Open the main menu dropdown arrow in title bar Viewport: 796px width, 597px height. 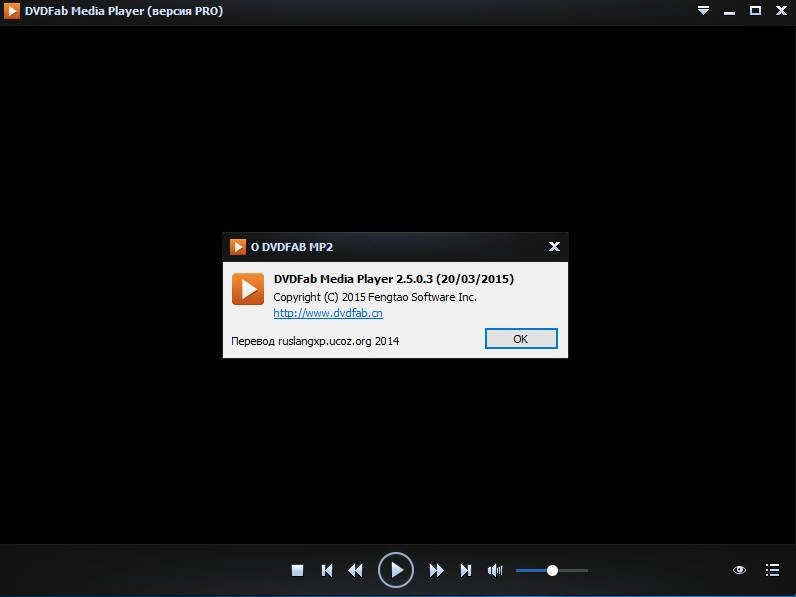[x=703, y=10]
